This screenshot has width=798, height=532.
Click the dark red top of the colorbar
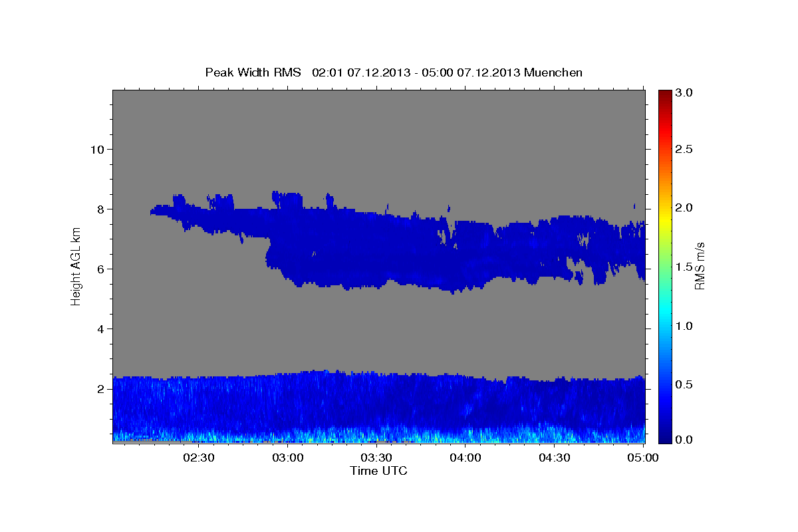coord(664,94)
